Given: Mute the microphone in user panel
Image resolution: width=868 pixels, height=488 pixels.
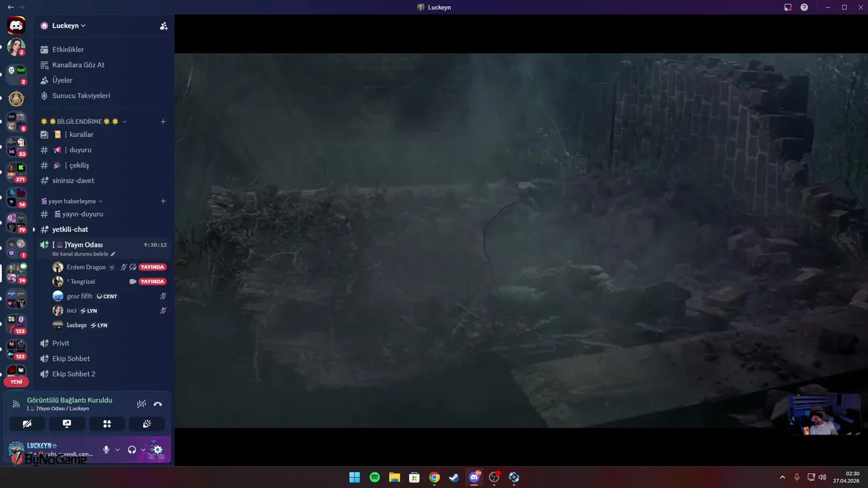Looking at the screenshot, I should click(106, 449).
